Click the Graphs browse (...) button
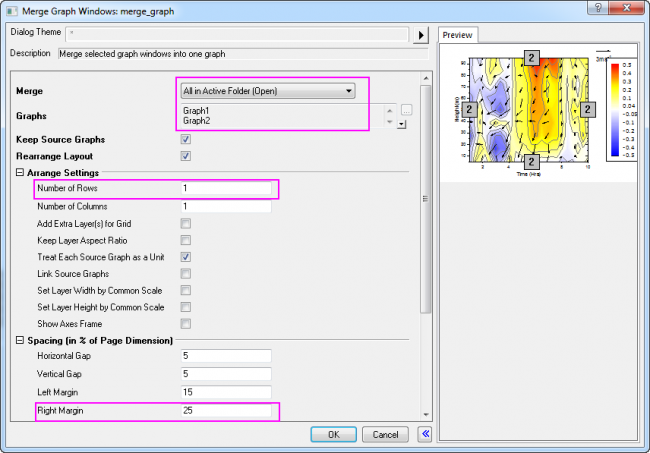The height and width of the screenshot is (453, 650). pyautogui.click(x=406, y=110)
